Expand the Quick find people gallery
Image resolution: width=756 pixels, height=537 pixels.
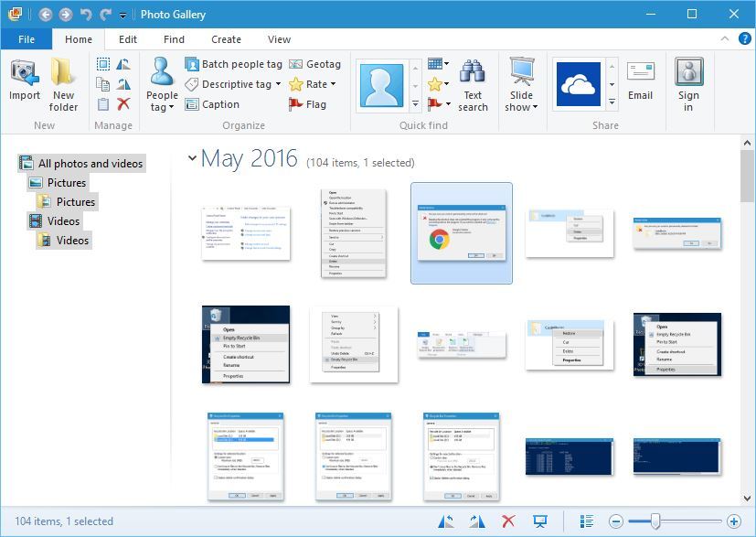click(x=415, y=103)
